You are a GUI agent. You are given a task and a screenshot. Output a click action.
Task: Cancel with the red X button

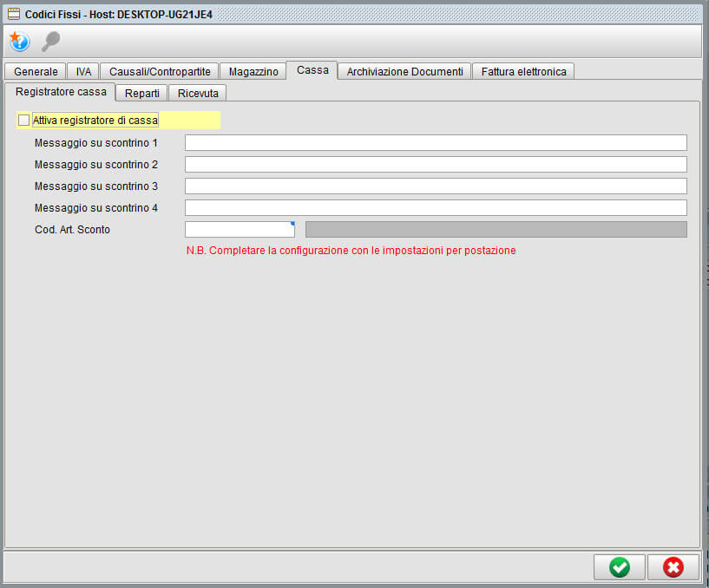pyautogui.click(x=673, y=566)
